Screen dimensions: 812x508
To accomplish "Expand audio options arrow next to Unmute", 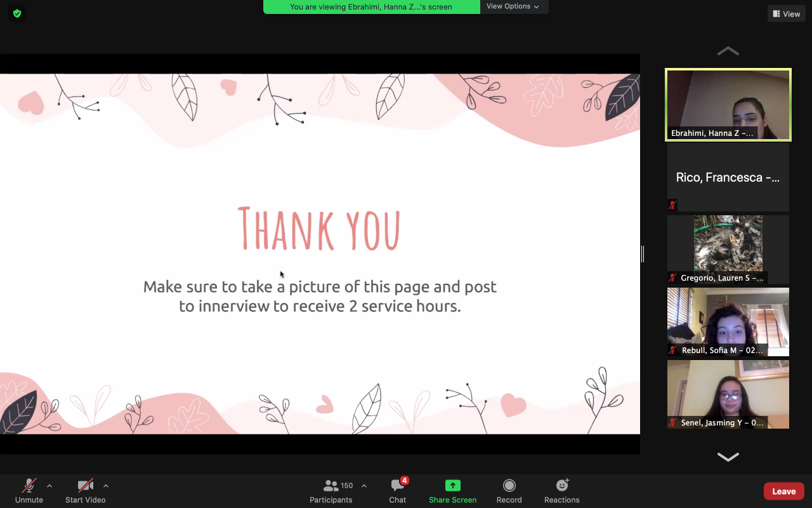I will 49,486.
